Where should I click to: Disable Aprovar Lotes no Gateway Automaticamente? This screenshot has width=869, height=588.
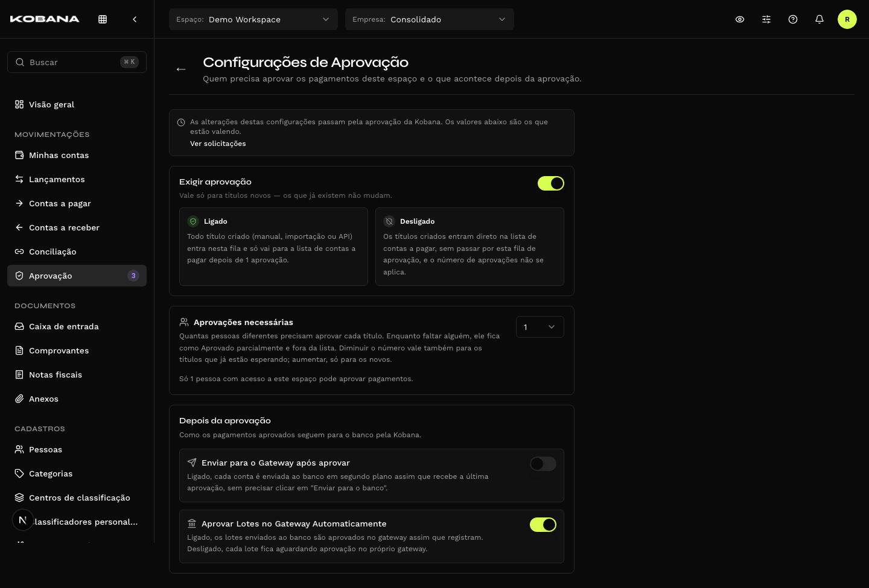click(x=543, y=525)
